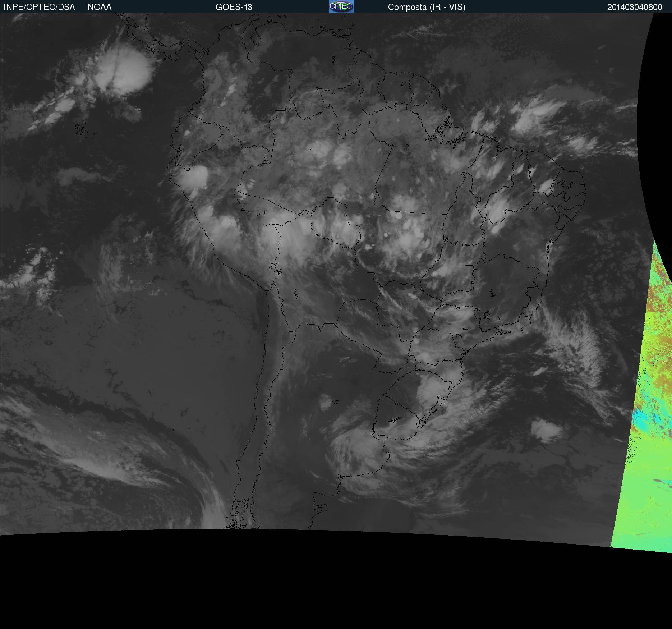Screen dimensions: 672x629
Task: Select the INPE/CPTEC/DSA header text
Action: (x=39, y=7)
